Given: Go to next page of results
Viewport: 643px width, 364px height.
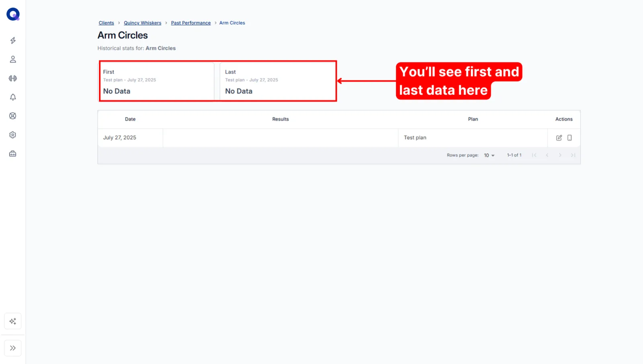Looking at the screenshot, I should coord(560,155).
